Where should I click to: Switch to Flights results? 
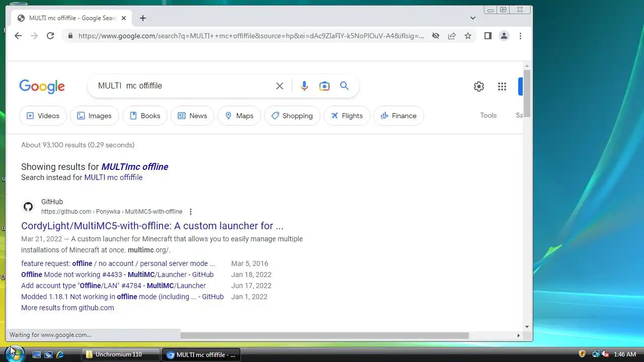point(347,116)
